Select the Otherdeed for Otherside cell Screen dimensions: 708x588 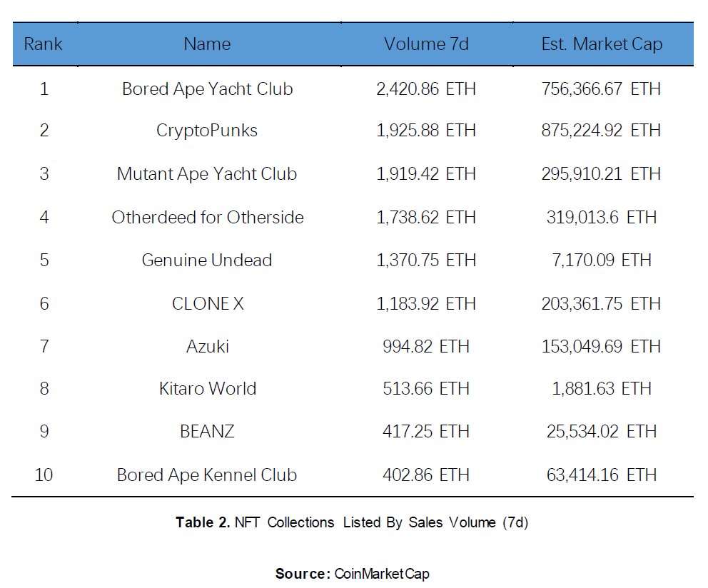pyautogui.click(x=207, y=217)
